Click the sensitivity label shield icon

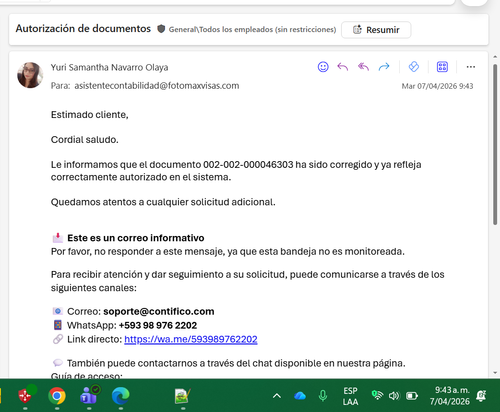pos(161,29)
